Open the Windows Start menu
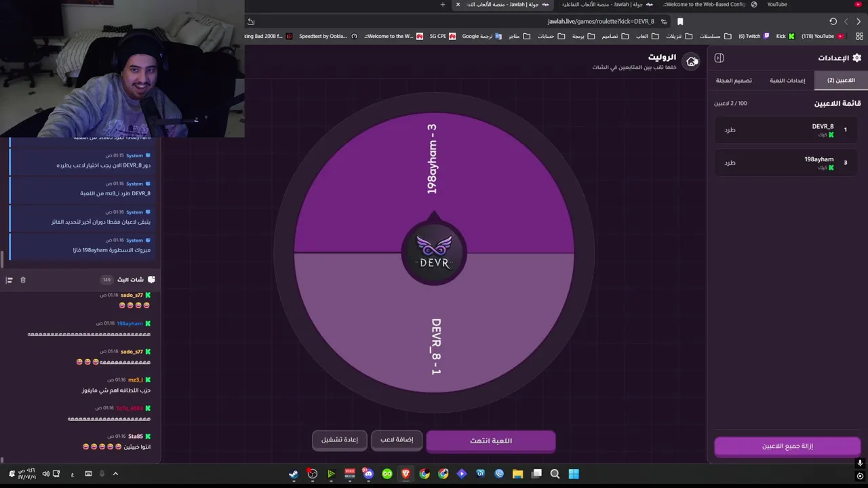 (x=574, y=474)
